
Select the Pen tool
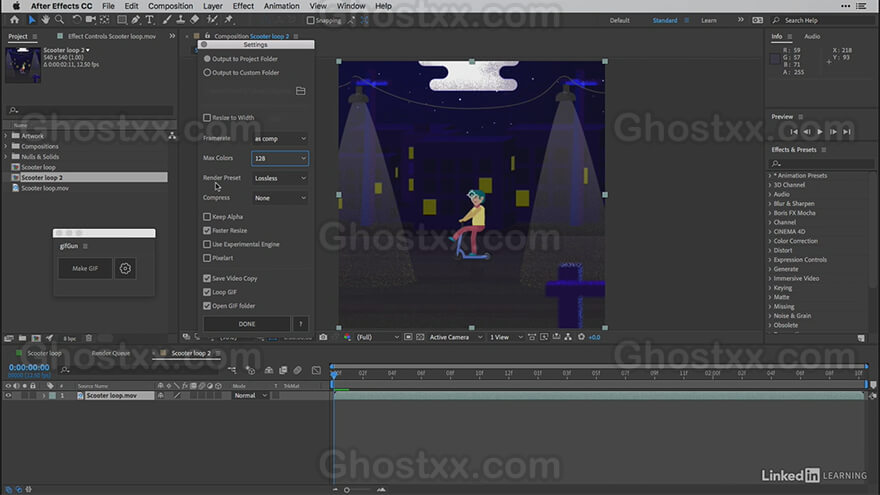point(136,20)
